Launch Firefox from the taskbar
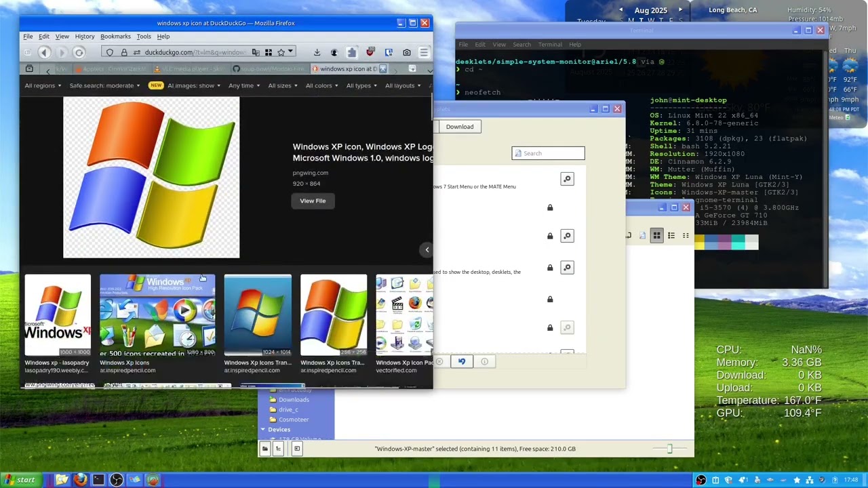 point(80,480)
